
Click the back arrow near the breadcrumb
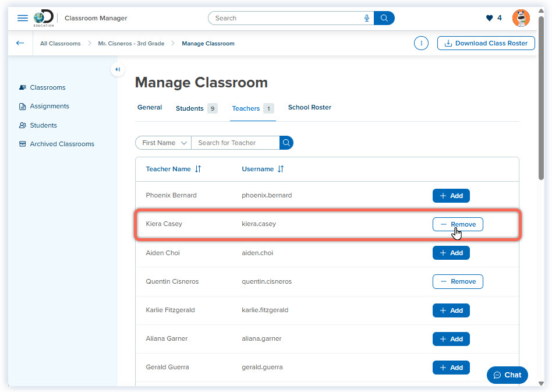[x=19, y=43]
